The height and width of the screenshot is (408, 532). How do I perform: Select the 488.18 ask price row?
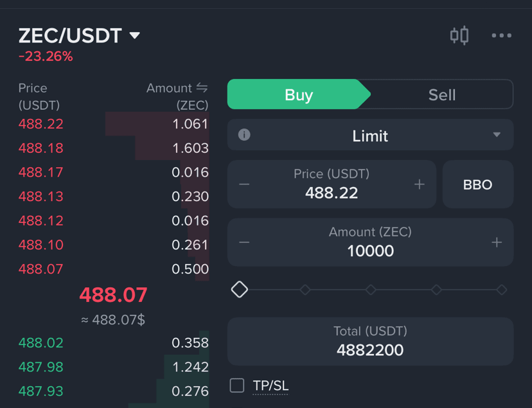tap(114, 148)
